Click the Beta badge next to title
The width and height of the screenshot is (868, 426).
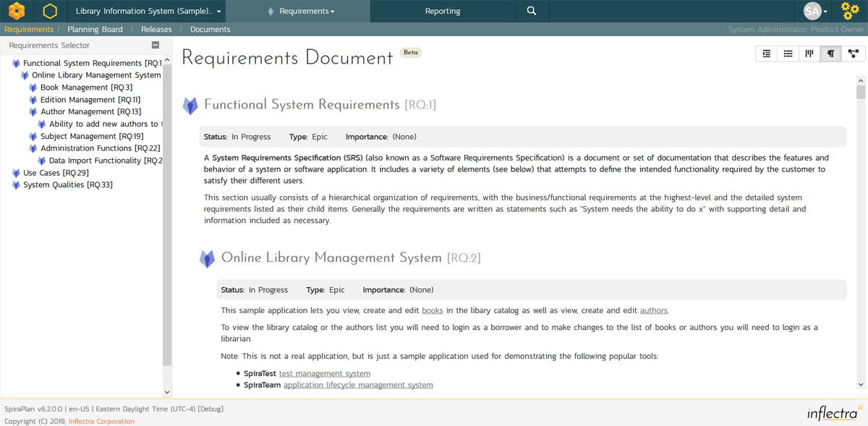(411, 53)
